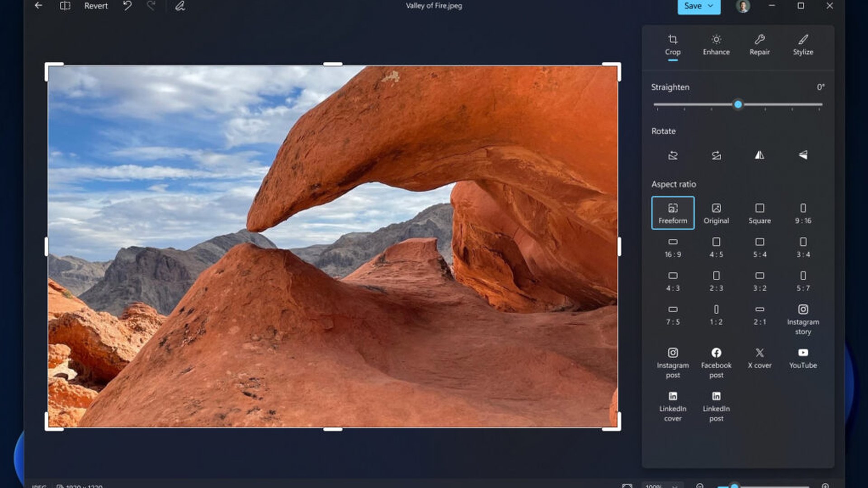Select Freeform aspect ratio
868x488 pixels.
pos(673,213)
